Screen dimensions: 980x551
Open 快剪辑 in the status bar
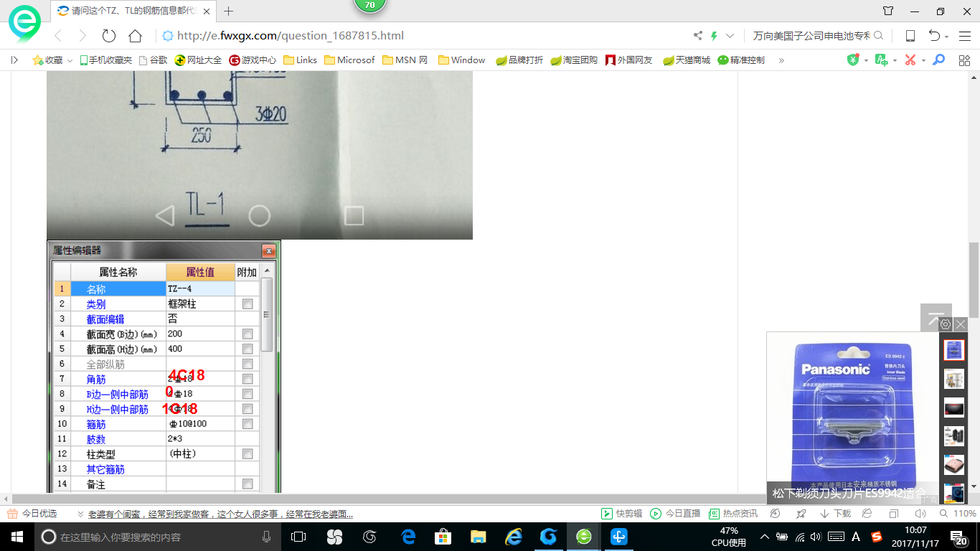coord(622,514)
